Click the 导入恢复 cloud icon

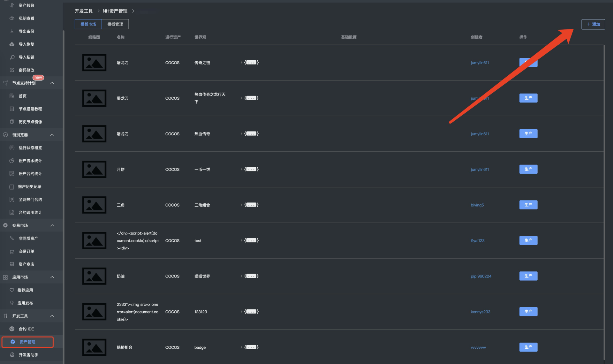(x=12, y=44)
